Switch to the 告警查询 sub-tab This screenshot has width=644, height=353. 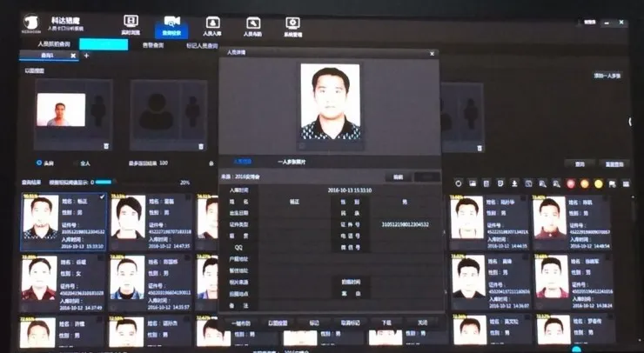(153, 45)
